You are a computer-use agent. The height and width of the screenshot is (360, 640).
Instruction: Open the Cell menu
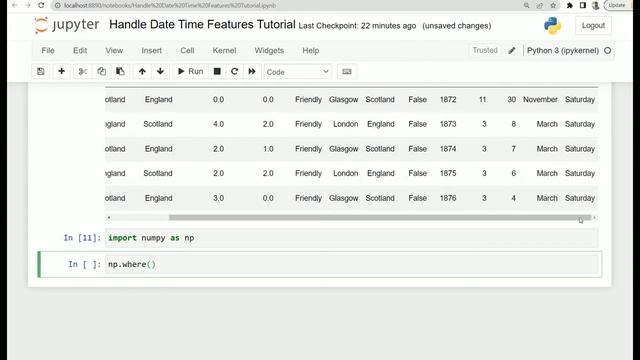click(x=187, y=51)
